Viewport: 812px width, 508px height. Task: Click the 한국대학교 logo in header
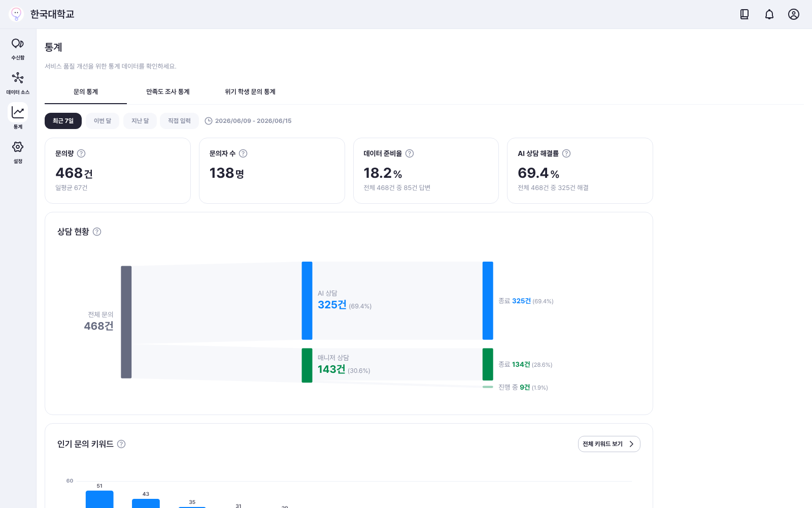click(42, 14)
